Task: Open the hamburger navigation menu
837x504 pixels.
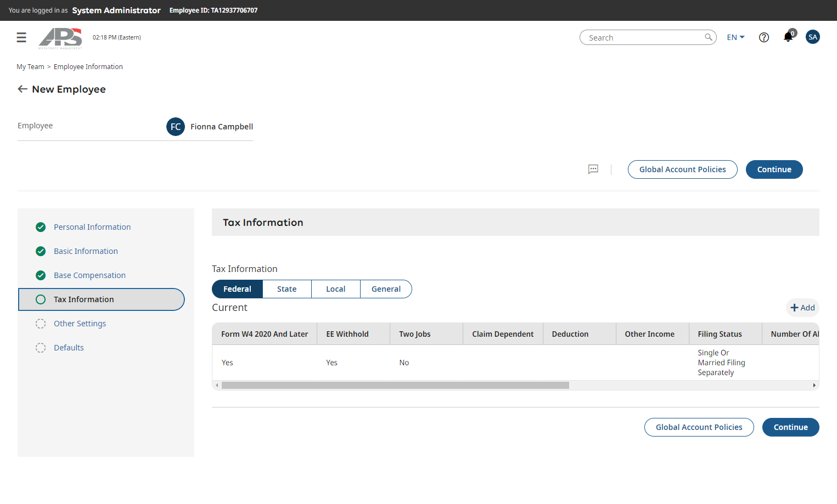Action: (21, 37)
